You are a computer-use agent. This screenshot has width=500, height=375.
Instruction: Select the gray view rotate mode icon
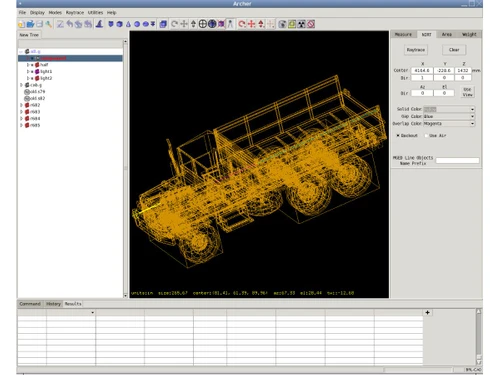point(174,24)
